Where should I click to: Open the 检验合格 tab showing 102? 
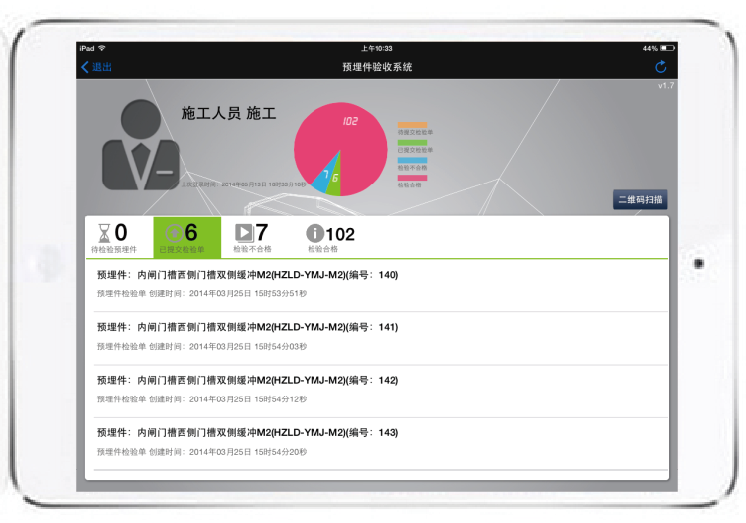click(x=330, y=238)
